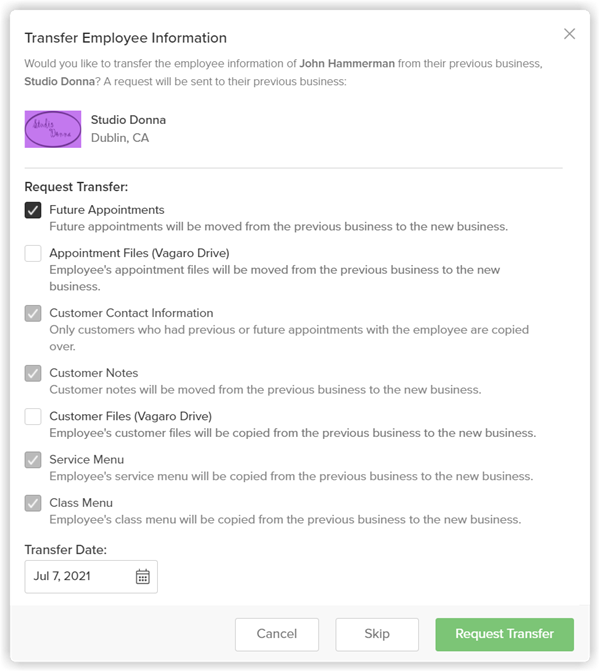Check the Customer Files (Vagaro Drive) box
The image size is (600, 672).
coord(33,417)
